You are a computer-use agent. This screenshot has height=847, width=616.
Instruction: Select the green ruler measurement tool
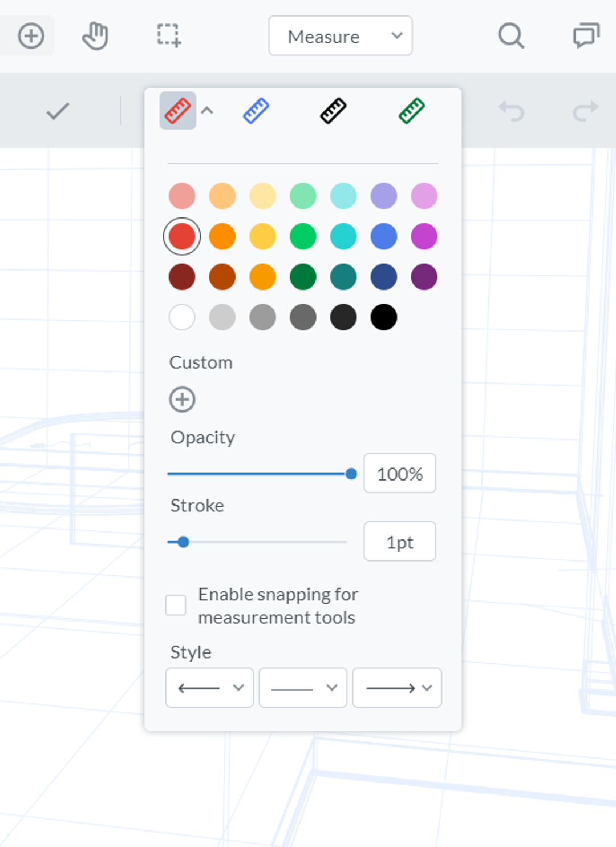[411, 111]
